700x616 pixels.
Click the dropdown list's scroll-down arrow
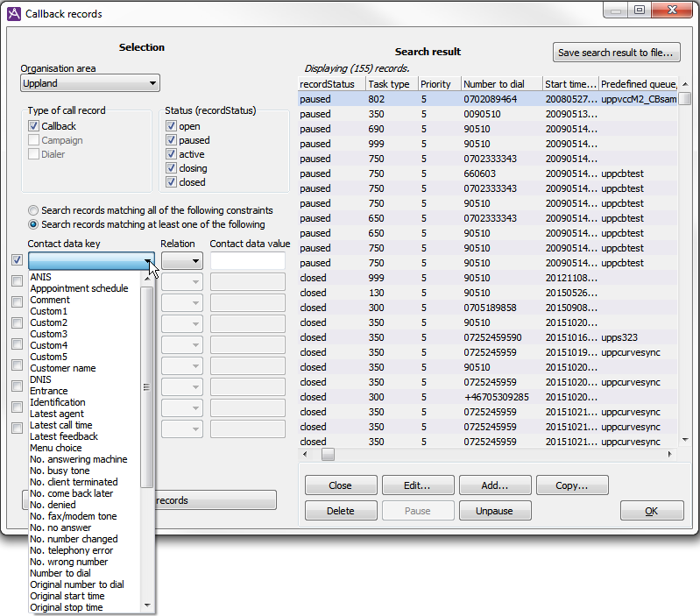tap(147, 605)
